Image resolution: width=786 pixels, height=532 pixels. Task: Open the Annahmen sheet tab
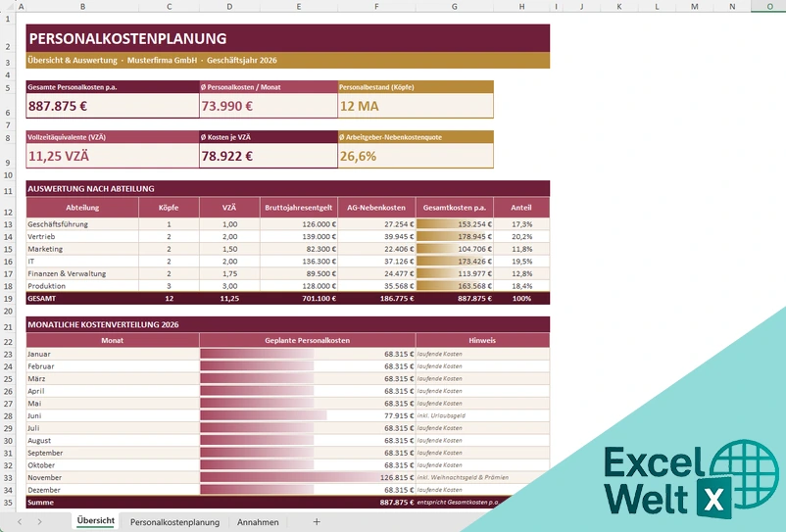(258, 522)
